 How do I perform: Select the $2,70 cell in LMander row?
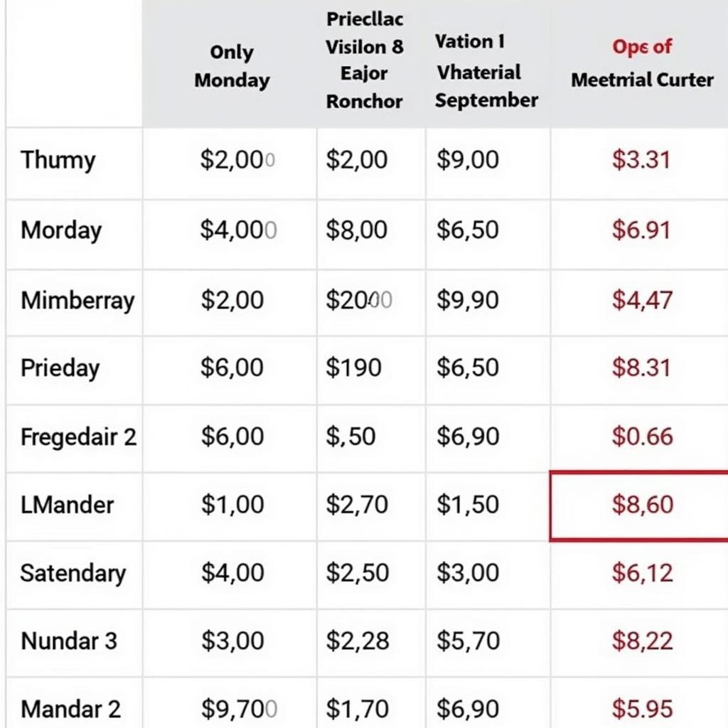(x=357, y=505)
